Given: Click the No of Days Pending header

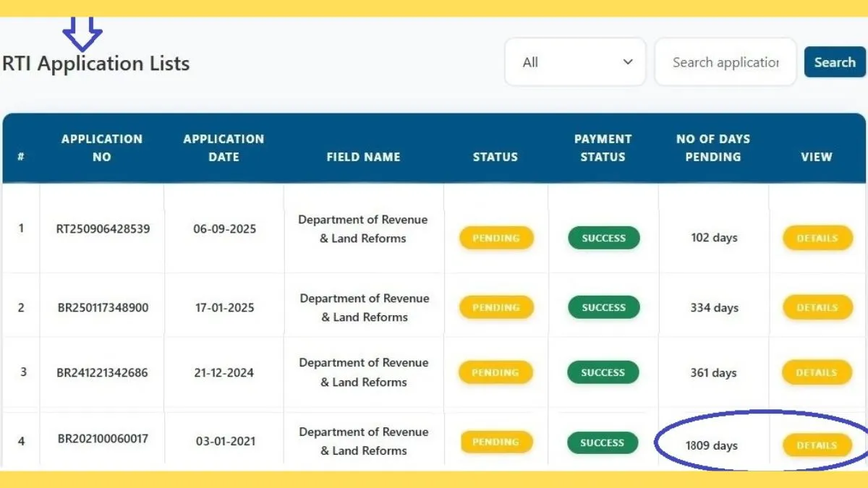Looking at the screenshot, I should 712,147.
